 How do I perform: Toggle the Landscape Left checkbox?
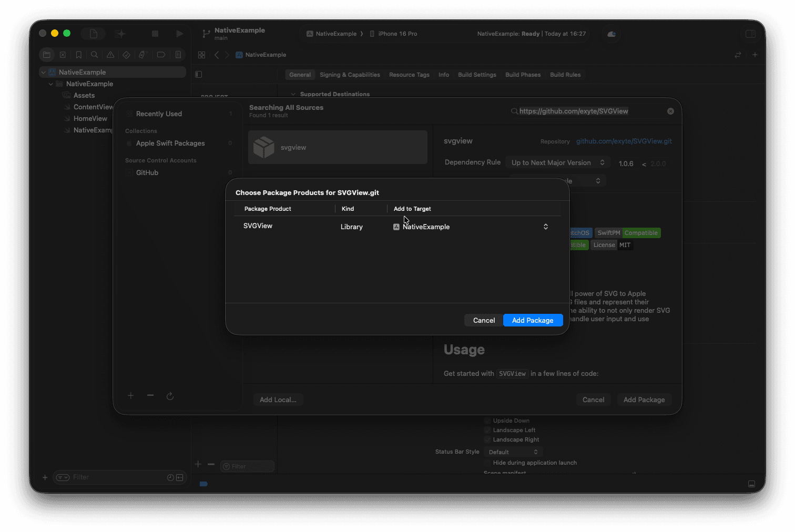[x=487, y=430]
